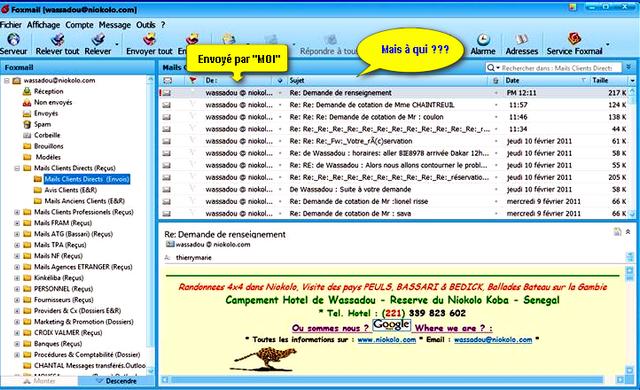The width and height of the screenshot is (640, 390).
Task: Expand Mails ATG (Bassari) (Reçus) folder
Action: 17,234
